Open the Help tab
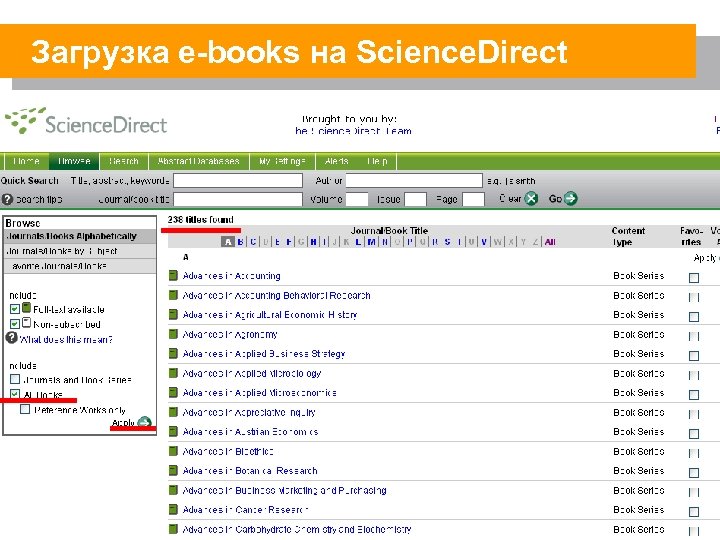 (377, 161)
